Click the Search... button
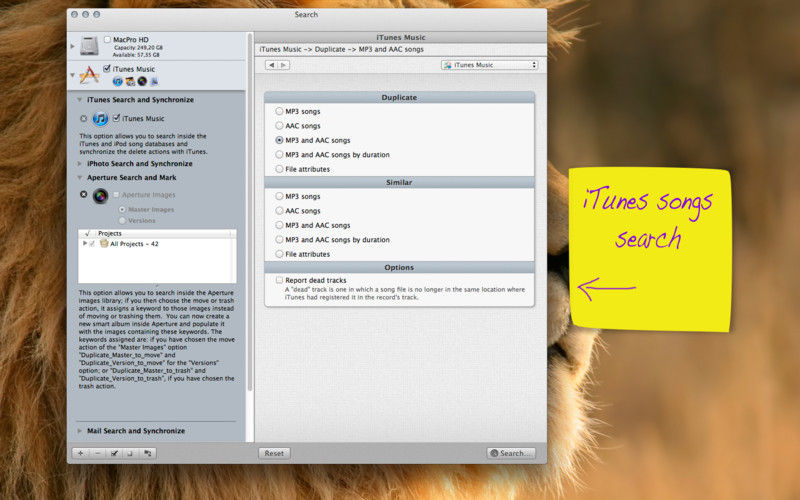Viewport: 800px width, 500px height. tap(511, 453)
